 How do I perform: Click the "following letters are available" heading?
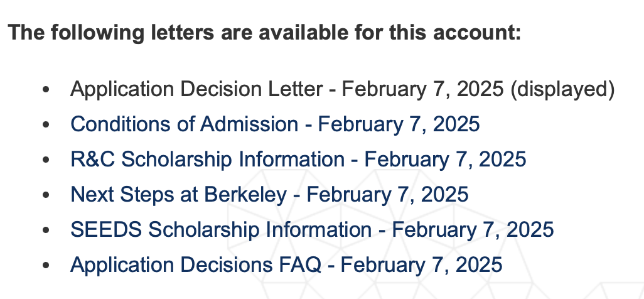pos(265,32)
